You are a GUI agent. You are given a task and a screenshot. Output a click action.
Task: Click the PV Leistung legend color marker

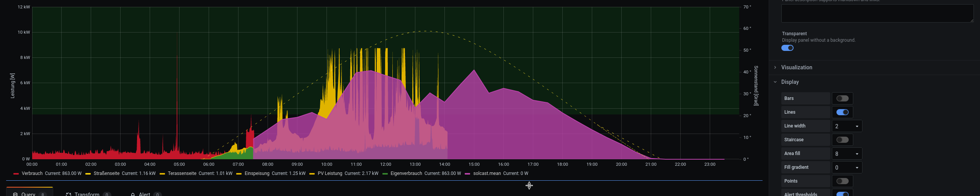click(312, 174)
